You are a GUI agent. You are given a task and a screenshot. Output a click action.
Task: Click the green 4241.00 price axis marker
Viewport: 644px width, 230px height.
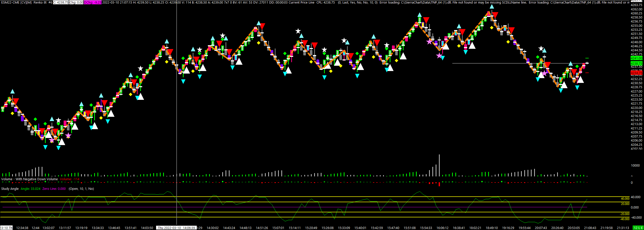point(636,58)
